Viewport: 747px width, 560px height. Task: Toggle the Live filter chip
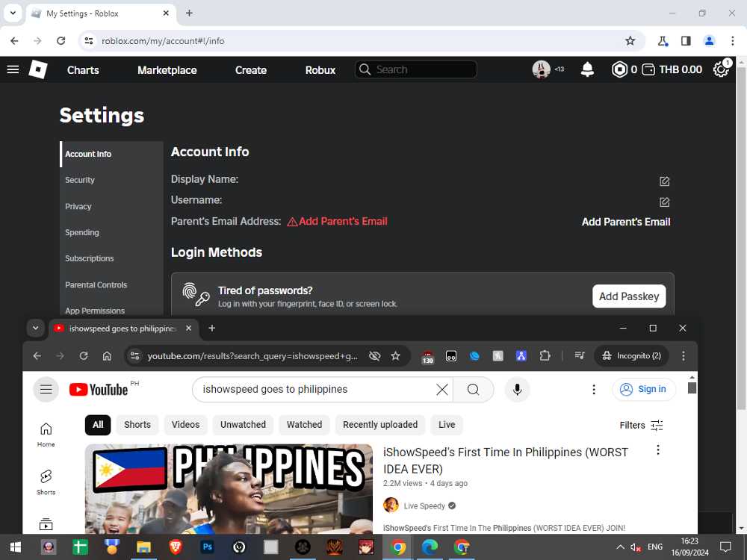tap(447, 425)
